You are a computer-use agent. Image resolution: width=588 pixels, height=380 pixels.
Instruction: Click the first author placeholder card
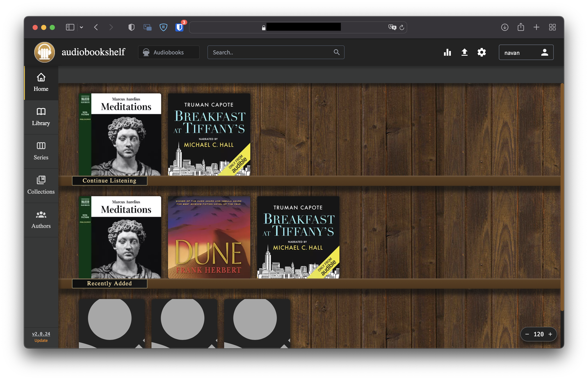click(112, 323)
